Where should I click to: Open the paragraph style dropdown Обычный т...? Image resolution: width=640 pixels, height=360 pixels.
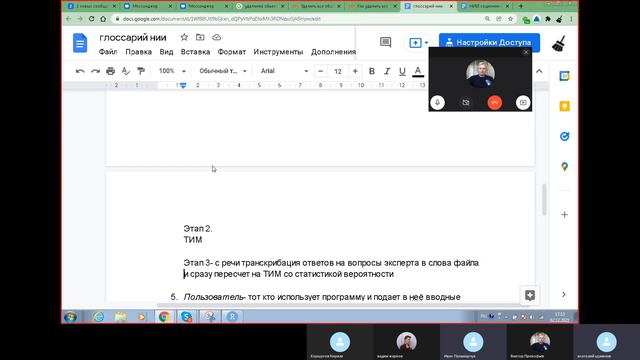coord(223,71)
